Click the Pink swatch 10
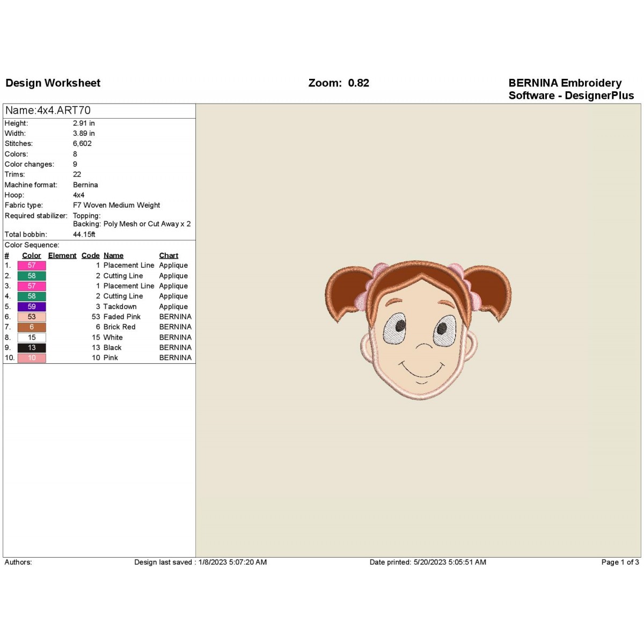Viewport: 644px width, 644px height. [x=32, y=358]
